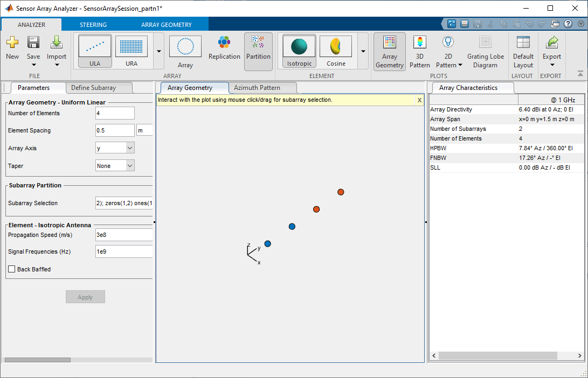Switch to the ANALYZER ribbon tab
588x378 pixels.
tap(31, 25)
